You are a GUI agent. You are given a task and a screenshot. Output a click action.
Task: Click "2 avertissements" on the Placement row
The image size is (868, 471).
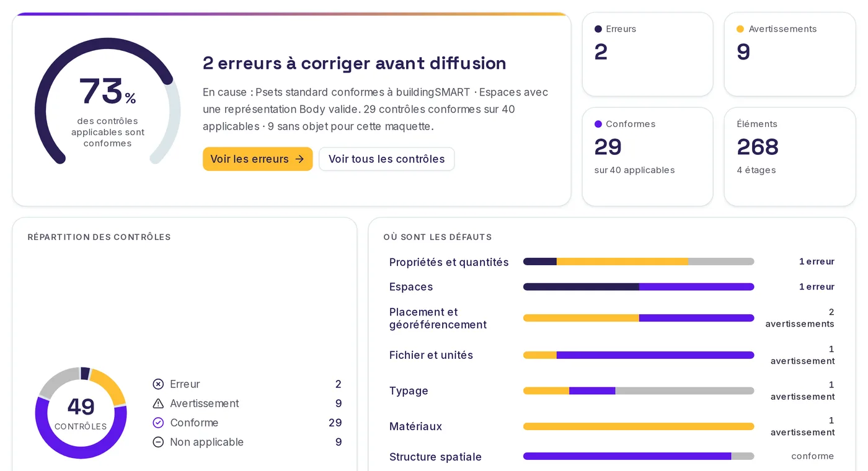pos(800,318)
